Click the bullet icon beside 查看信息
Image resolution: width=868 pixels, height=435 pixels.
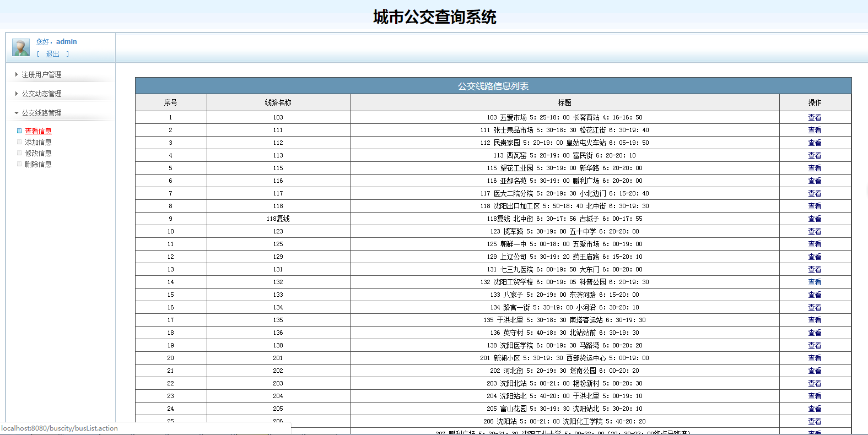pyautogui.click(x=19, y=131)
